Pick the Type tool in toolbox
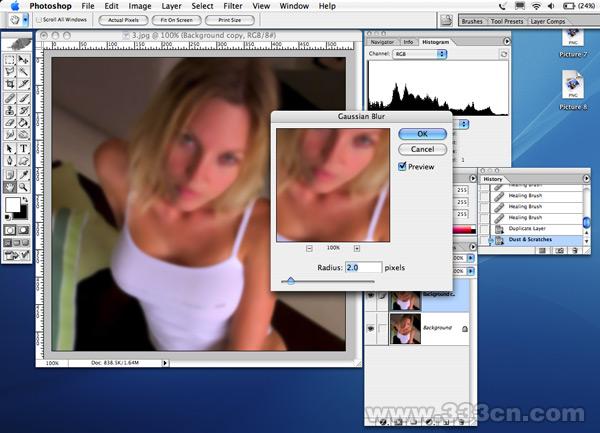 click(23, 147)
